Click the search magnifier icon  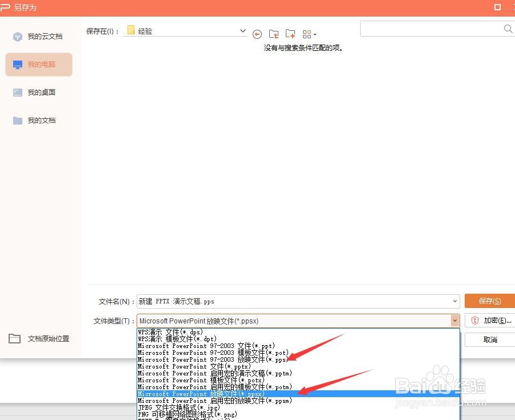[x=508, y=29]
